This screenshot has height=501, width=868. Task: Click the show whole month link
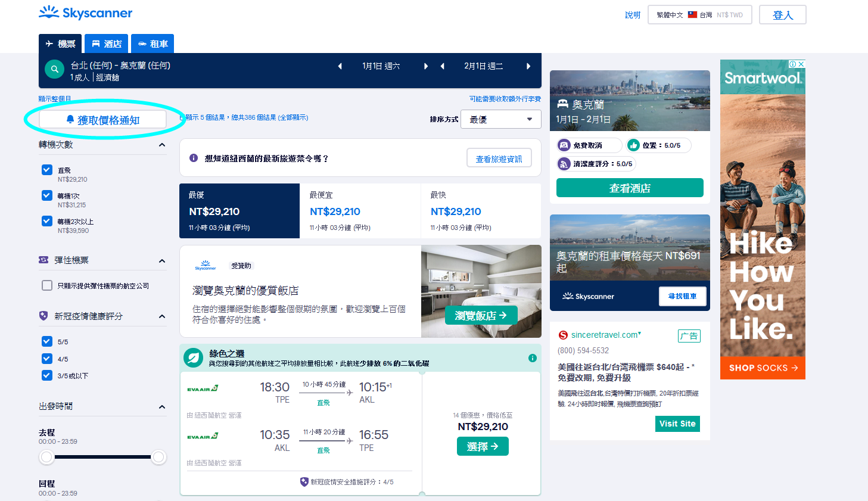coord(55,99)
